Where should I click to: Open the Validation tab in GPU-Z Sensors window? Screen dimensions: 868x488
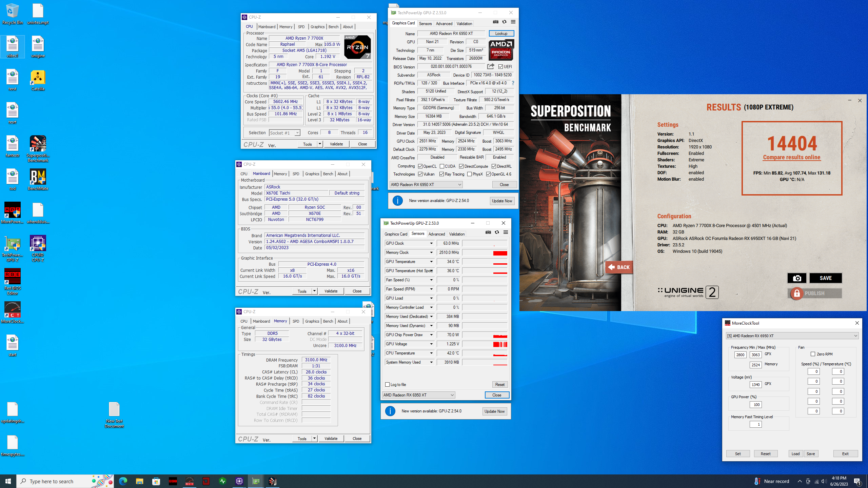click(x=457, y=234)
